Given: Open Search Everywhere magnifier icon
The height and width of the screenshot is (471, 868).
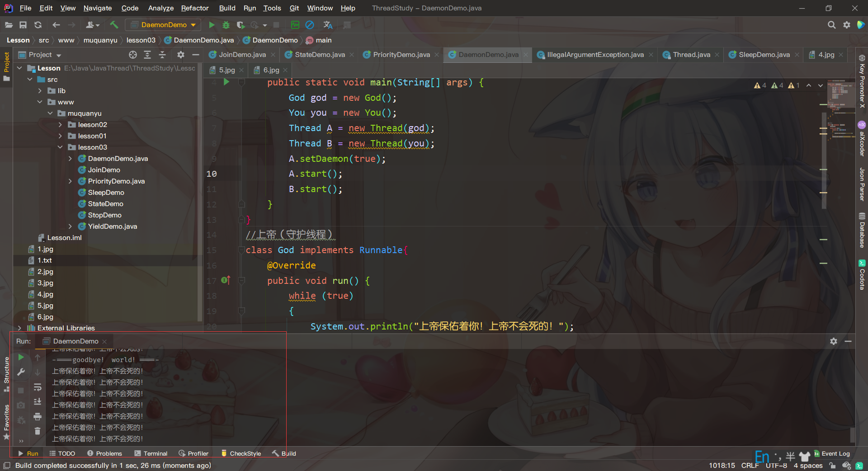Looking at the screenshot, I should tap(831, 25).
